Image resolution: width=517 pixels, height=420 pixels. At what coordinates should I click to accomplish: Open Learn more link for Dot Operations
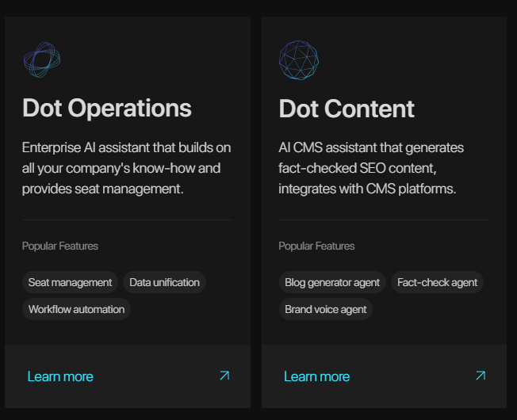(60, 376)
